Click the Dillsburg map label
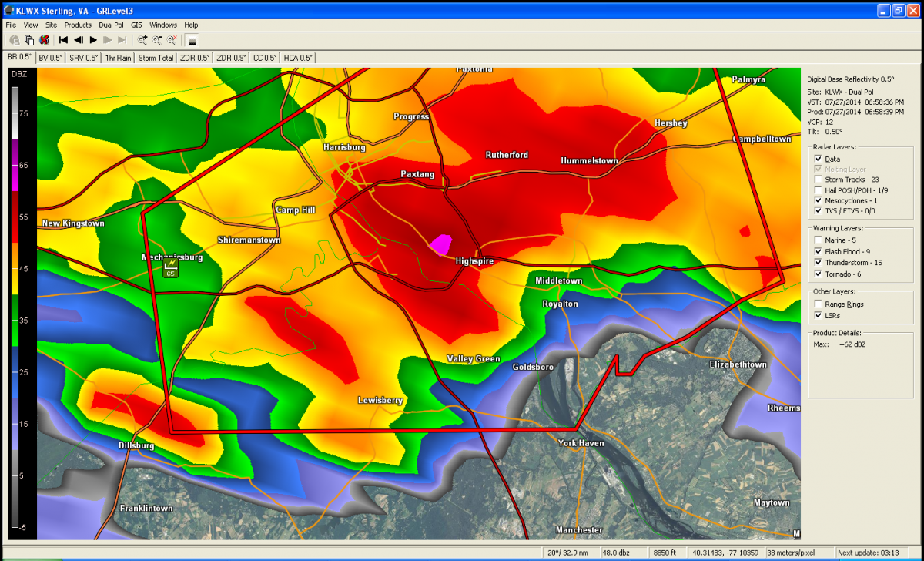Image resolution: width=924 pixels, height=561 pixels. click(x=136, y=445)
